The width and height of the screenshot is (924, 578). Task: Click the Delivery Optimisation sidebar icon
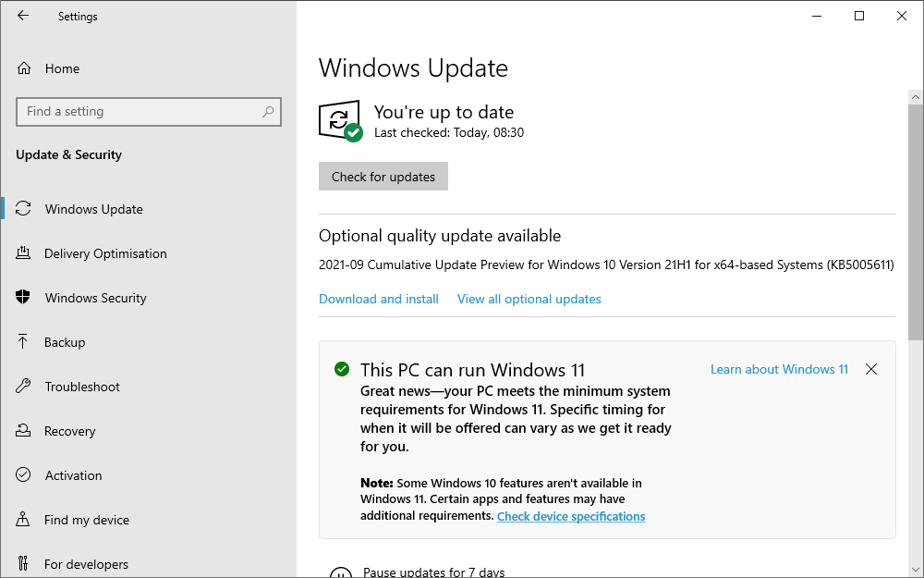pyautogui.click(x=24, y=253)
